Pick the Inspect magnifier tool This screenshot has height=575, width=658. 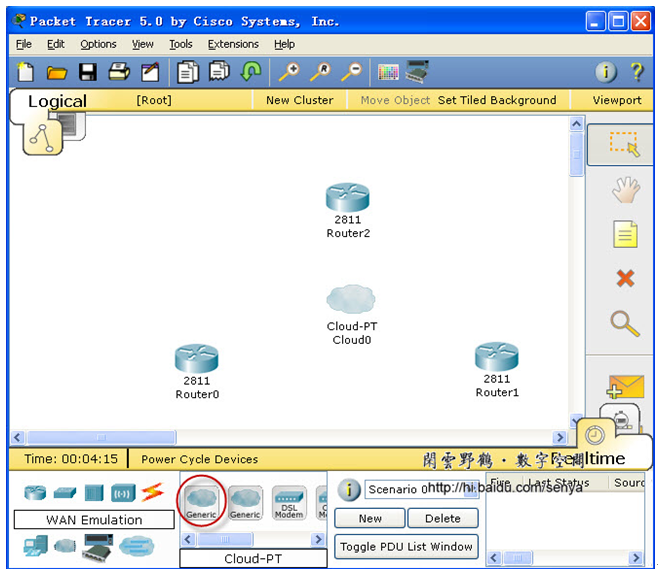click(x=625, y=324)
